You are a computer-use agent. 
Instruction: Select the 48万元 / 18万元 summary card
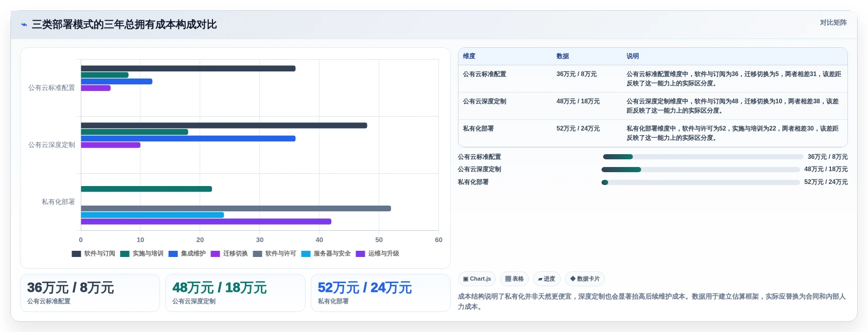tap(235, 293)
